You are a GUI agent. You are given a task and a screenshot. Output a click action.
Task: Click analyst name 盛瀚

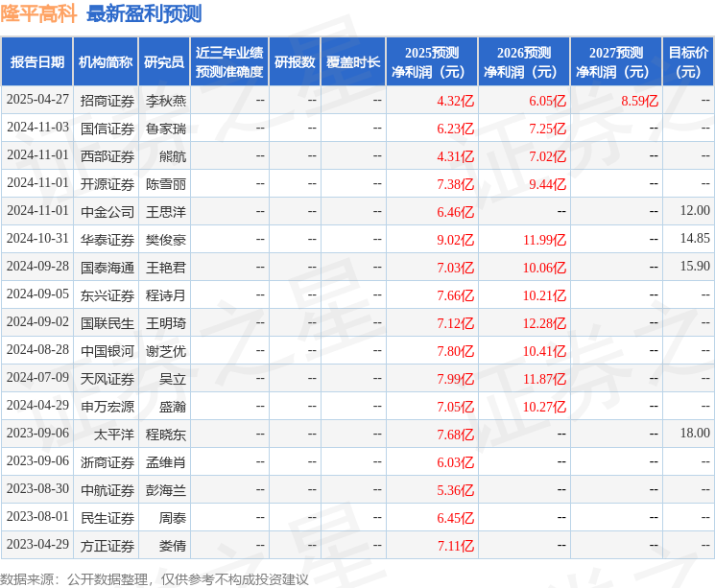[173, 407]
